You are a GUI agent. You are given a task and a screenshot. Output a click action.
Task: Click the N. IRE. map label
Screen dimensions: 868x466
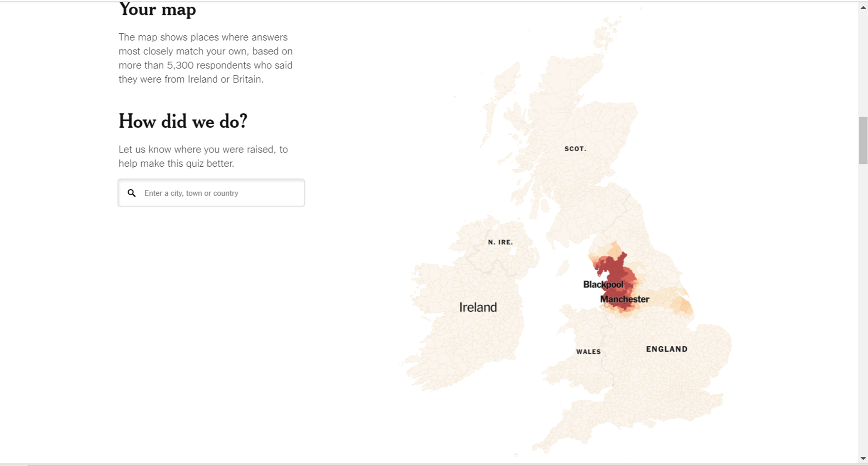click(500, 242)
